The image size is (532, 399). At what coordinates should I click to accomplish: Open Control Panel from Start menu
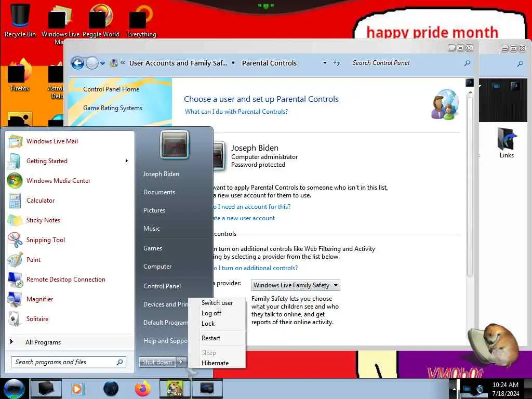point(162,286)
